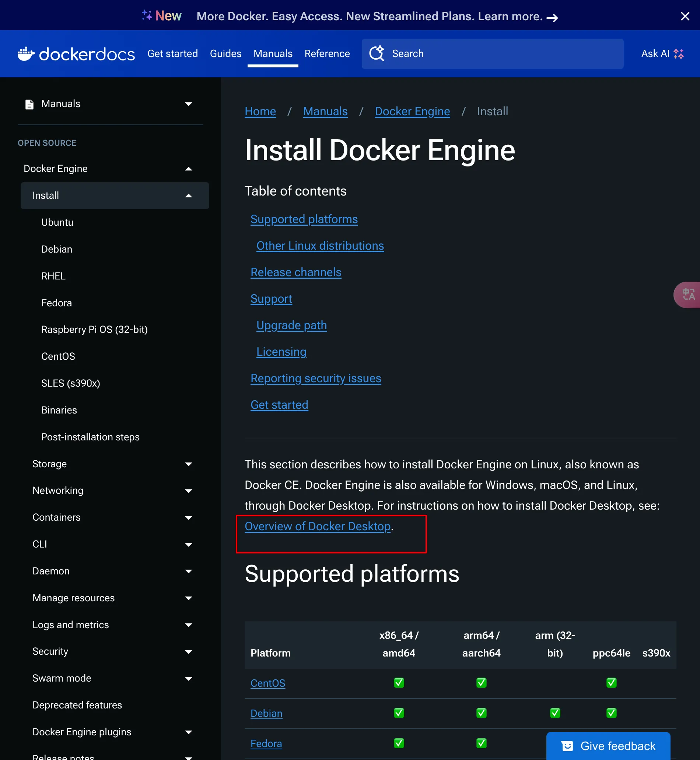Open Debian link in platform table
The width and height of the screenshot is (700, 760).
click(266, 713)
